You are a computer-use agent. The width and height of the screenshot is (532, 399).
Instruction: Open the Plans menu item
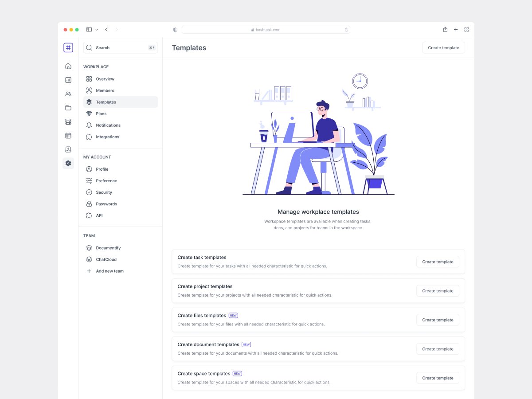pyautogui.click(x=121, y=113)
